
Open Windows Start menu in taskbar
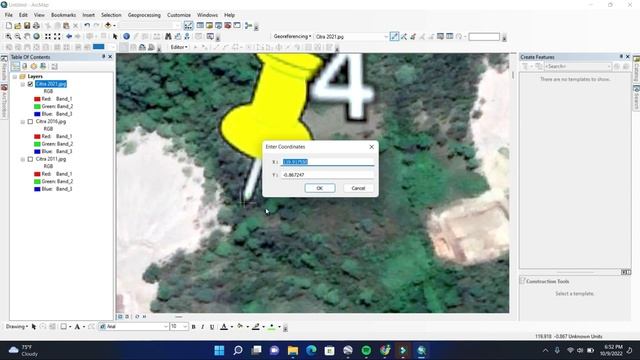(219, 350)
